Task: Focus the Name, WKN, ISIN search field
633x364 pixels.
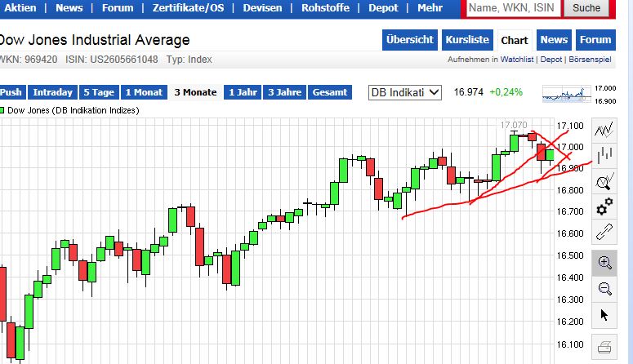Action: pos(513,8)
